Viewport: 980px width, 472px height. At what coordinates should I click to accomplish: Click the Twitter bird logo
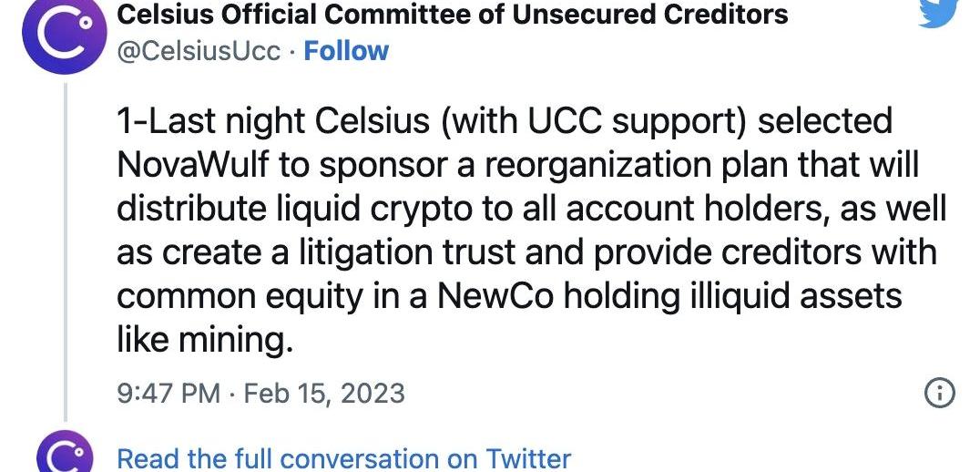point(939,13)
